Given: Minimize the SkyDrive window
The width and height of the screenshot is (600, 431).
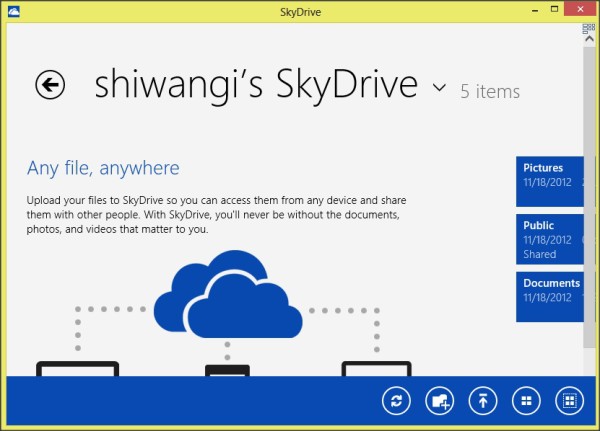Looking at the screenshot, I should [x=535, y=10].
